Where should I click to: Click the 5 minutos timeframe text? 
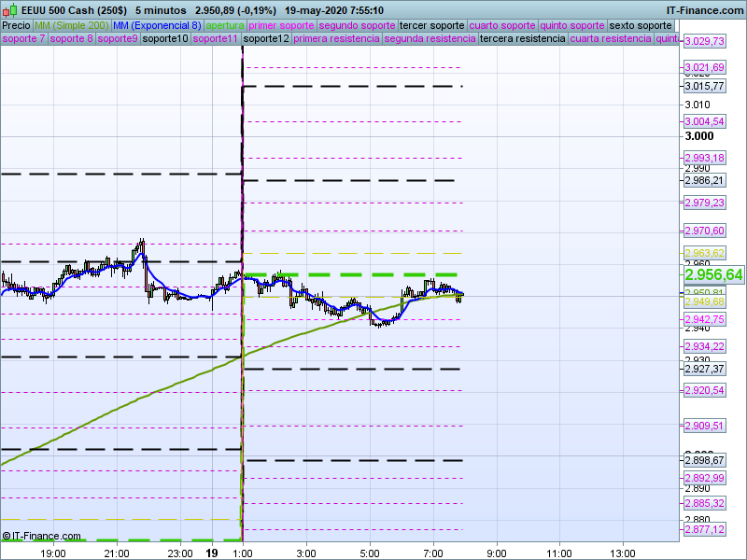tap(161, 10)
